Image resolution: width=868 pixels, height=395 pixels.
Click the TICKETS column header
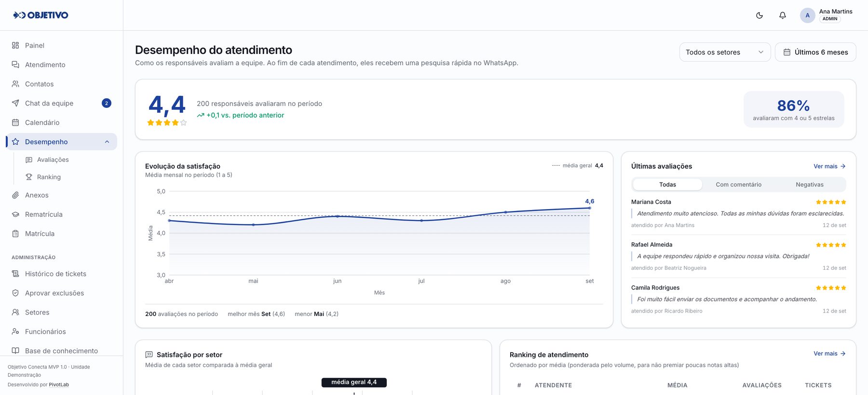(x=818, y=385)
